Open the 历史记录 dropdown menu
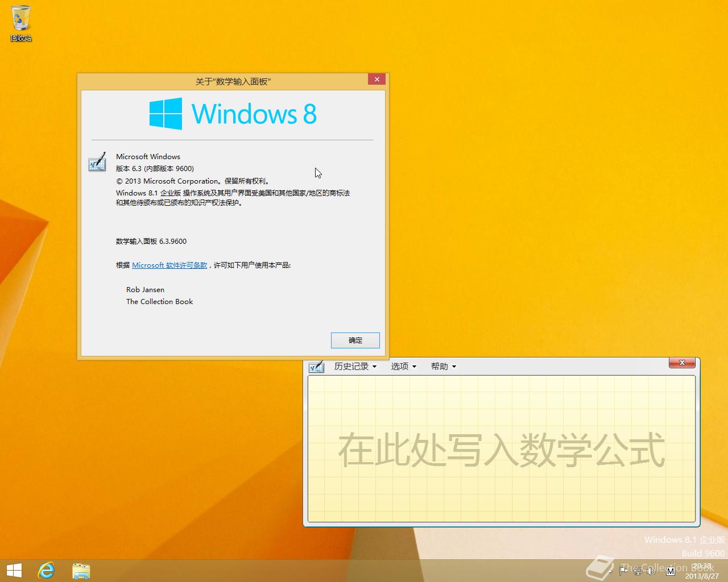The image size is (728, 582). (355, 367)
